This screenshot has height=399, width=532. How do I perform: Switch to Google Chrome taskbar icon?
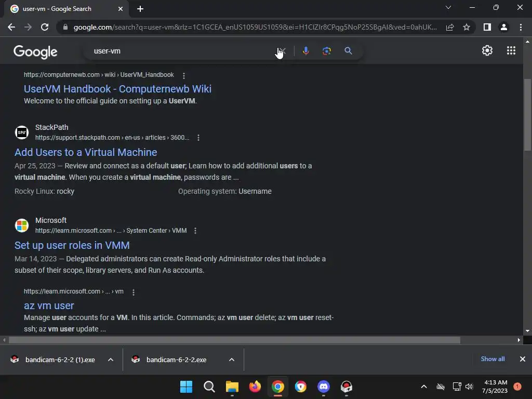point(277,387)
